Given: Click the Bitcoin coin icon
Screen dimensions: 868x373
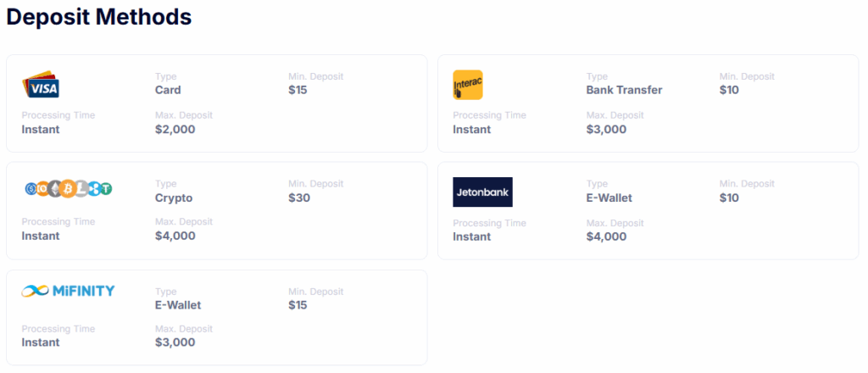Looking at the screenshot, I should tap(68, 189).
